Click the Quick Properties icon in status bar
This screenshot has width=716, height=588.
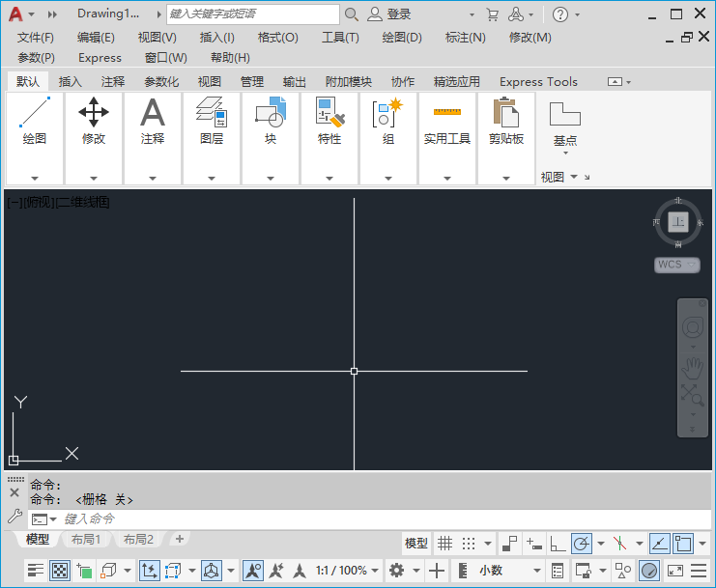(558, 571)
